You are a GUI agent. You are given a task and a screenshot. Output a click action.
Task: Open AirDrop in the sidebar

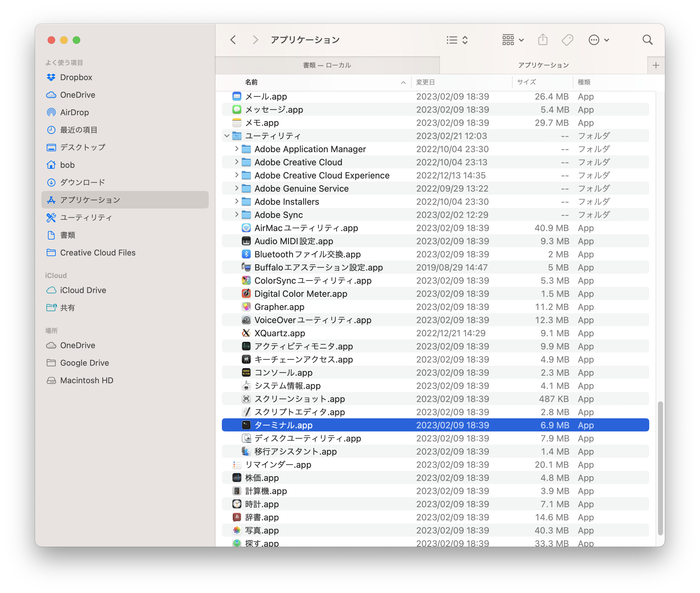74,112
